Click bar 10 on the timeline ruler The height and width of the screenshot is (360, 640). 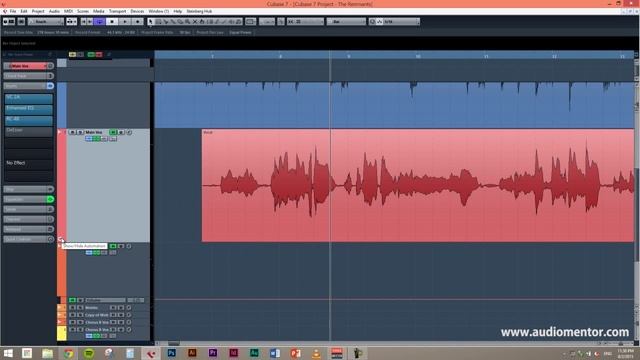[x=418, y=56]
